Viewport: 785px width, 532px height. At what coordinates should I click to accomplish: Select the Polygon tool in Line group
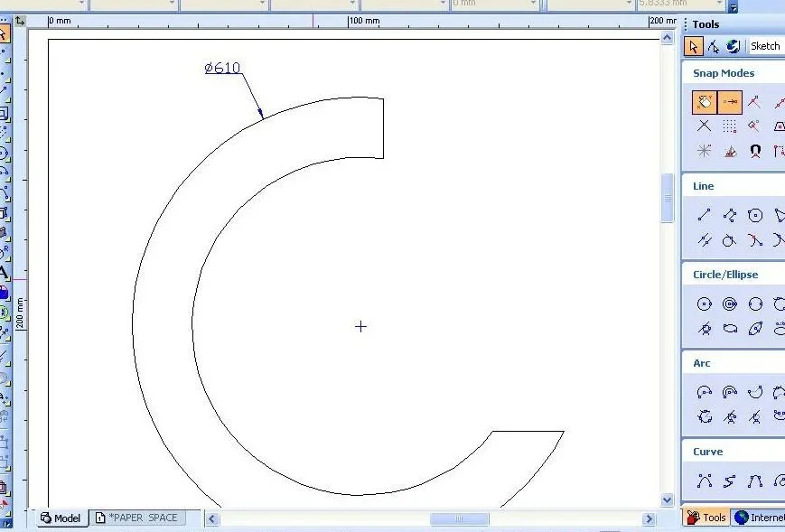pyautogui.click(x=755, y=215)
